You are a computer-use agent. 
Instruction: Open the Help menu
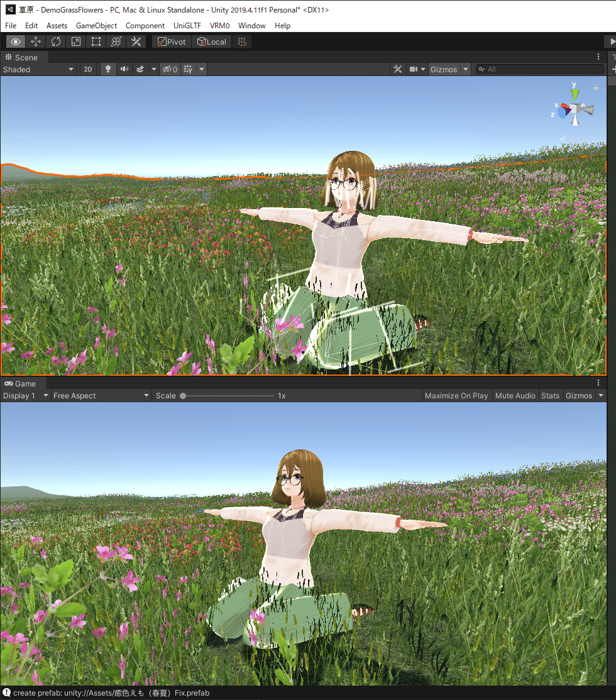(282, 25)
